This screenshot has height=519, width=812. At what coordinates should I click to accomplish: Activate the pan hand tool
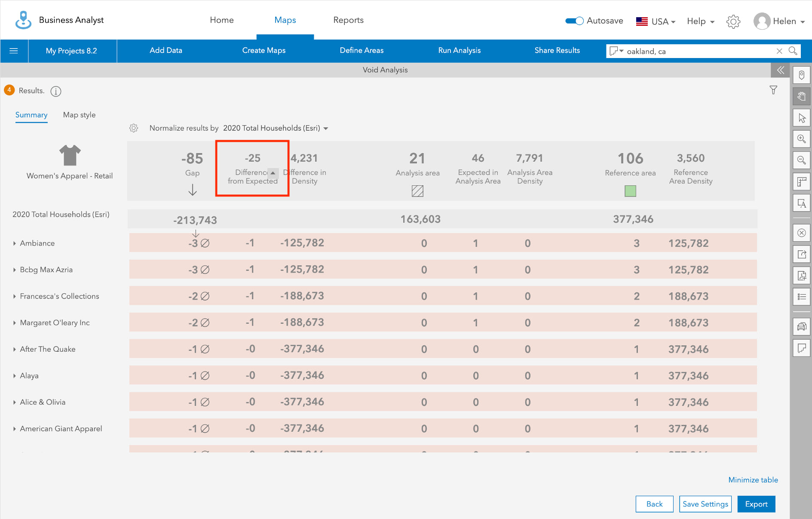802,96
